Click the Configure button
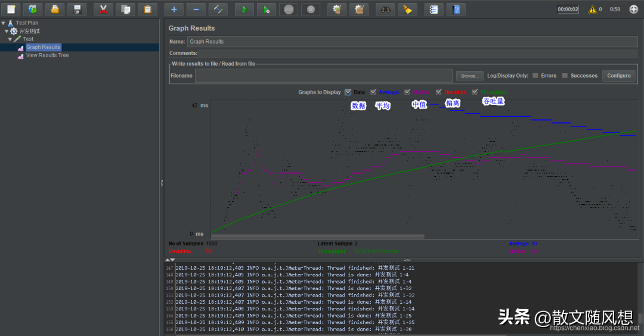 (x=619, y=76)
